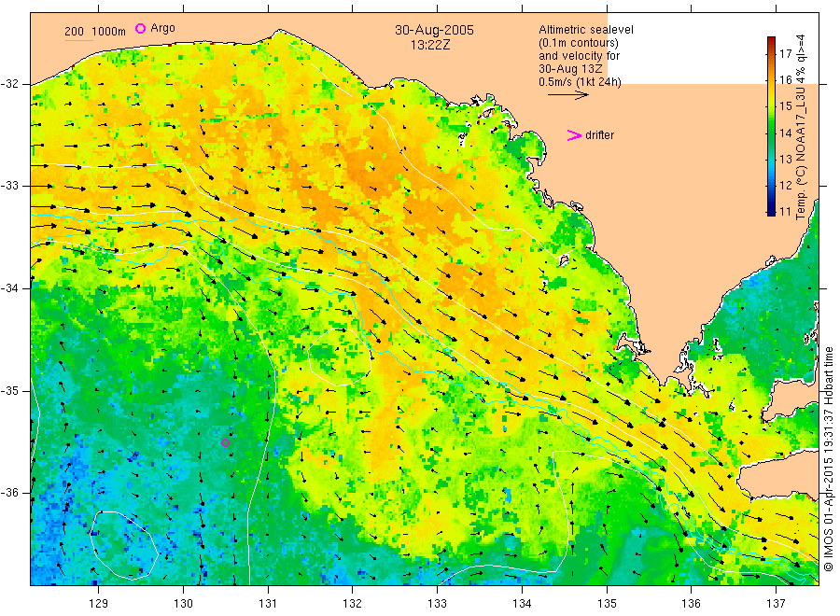Click the closed sea-level contour near 132E
Viewport: 840px width, 616px height.
340,357
